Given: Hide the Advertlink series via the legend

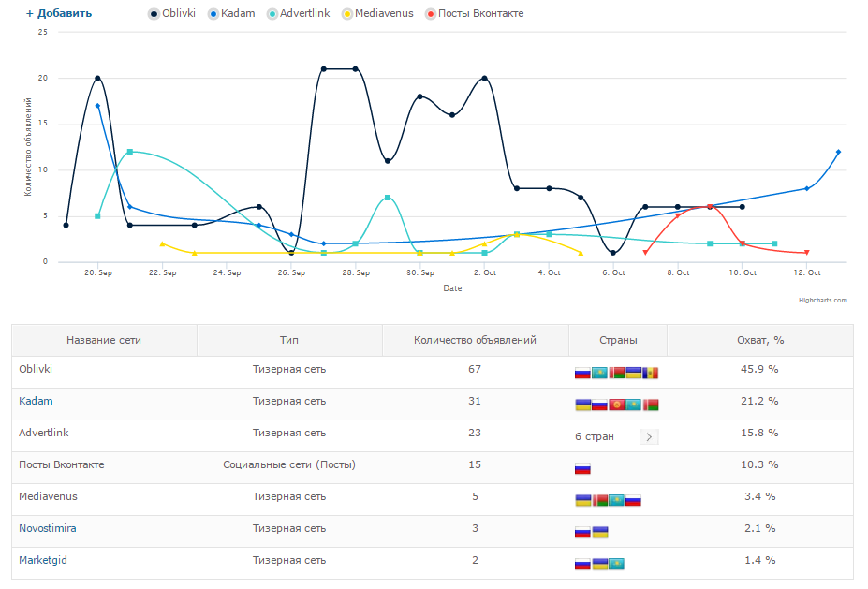Looking at the screenshot, I should click(x=299, y=13).
